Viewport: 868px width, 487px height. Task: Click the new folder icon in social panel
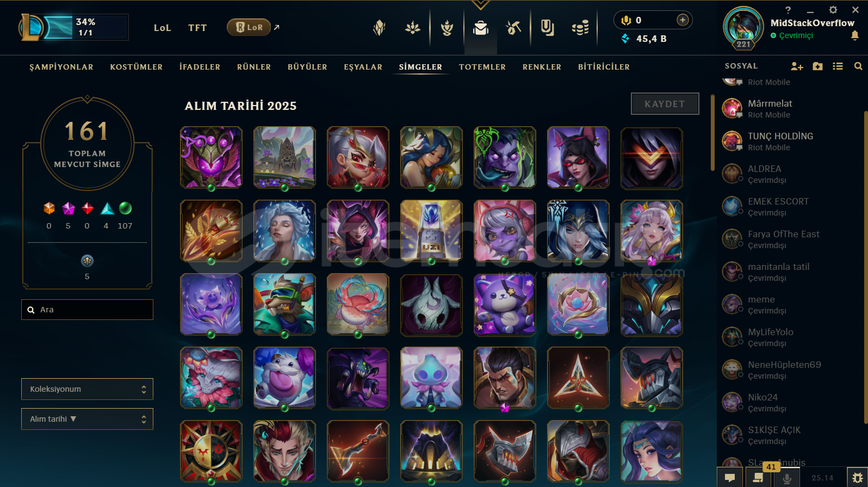click(x=817, y=66)
